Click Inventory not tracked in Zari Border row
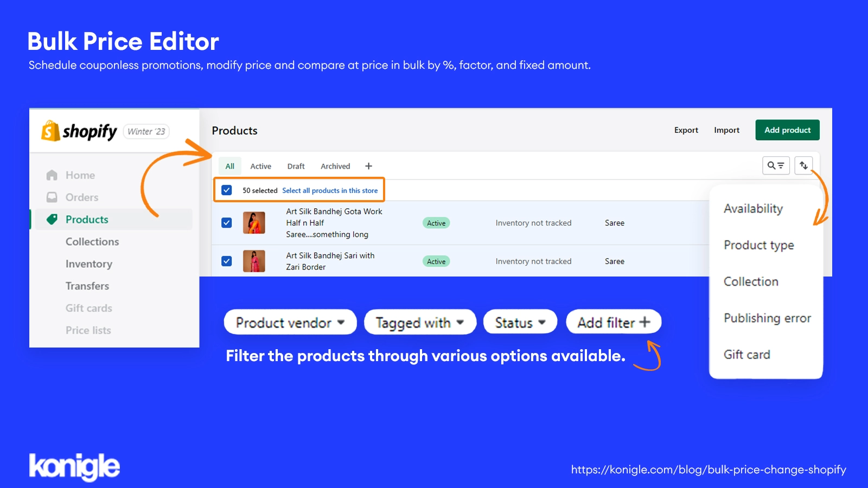868x488 pixels. [533, 261]
